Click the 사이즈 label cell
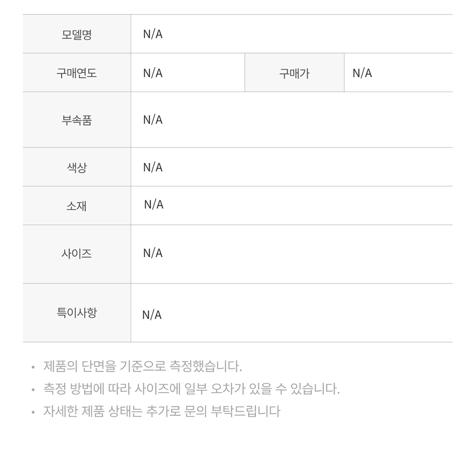Image resolution: width=476 pixels, height=476 pixels. coord(77,254)
